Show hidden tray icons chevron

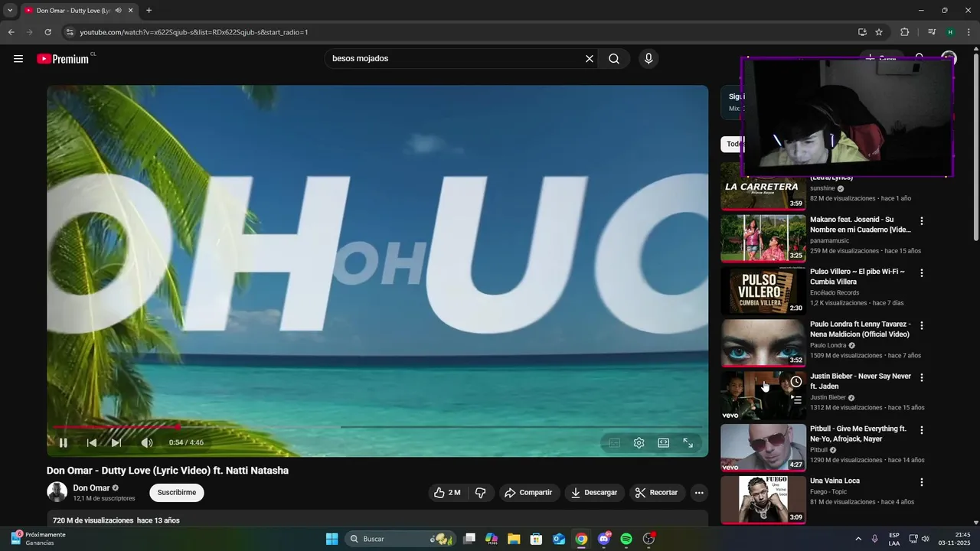point(857,539)
